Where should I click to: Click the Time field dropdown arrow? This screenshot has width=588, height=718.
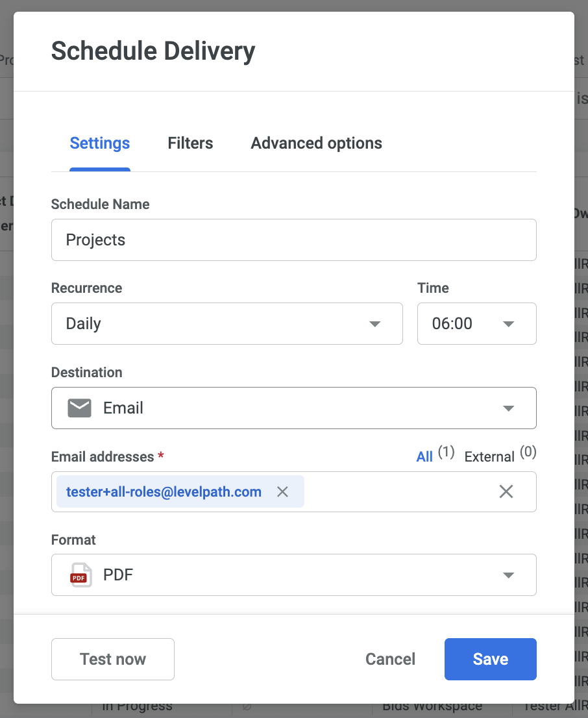tap(509, 324)
